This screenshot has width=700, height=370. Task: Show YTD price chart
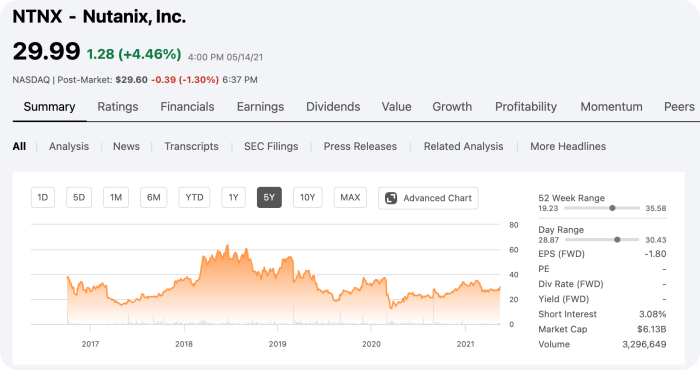click(x=194, y=198)
